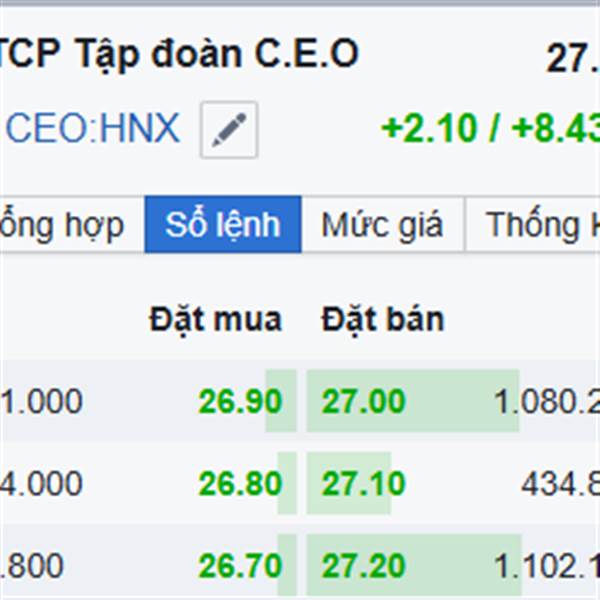600x600 pixels.
Task: Click the Đặt bán column header
Action: pyautogui.click(x=382, y=320)
